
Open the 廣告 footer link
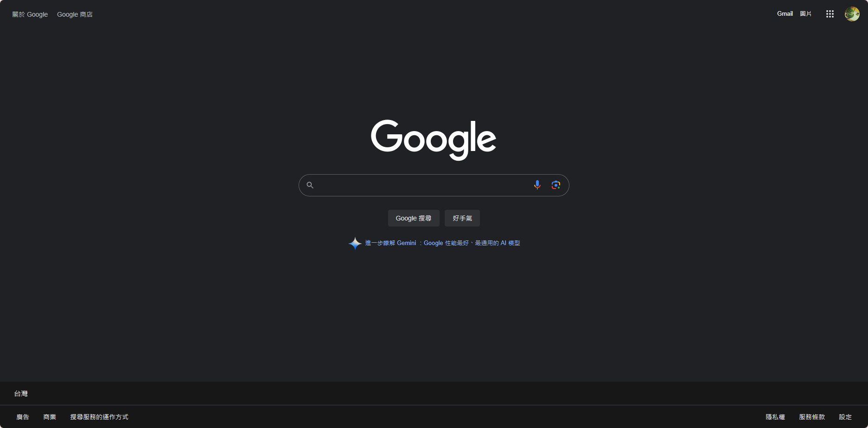click(x=23, y=417)
